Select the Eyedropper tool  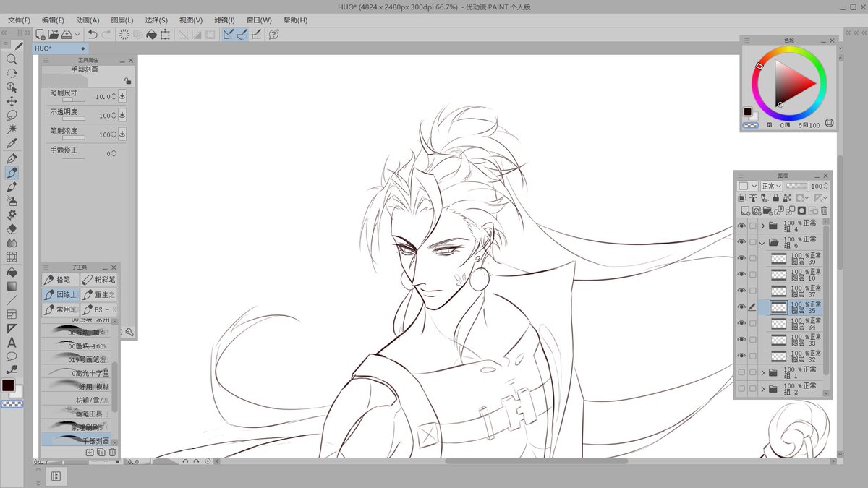tap(12, 144)
